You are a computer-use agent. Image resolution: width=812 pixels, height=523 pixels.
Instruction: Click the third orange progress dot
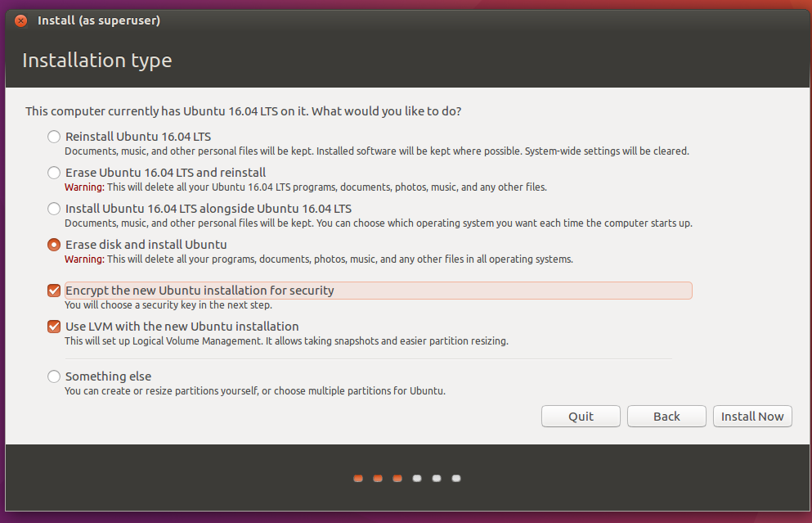click(397, 478)
